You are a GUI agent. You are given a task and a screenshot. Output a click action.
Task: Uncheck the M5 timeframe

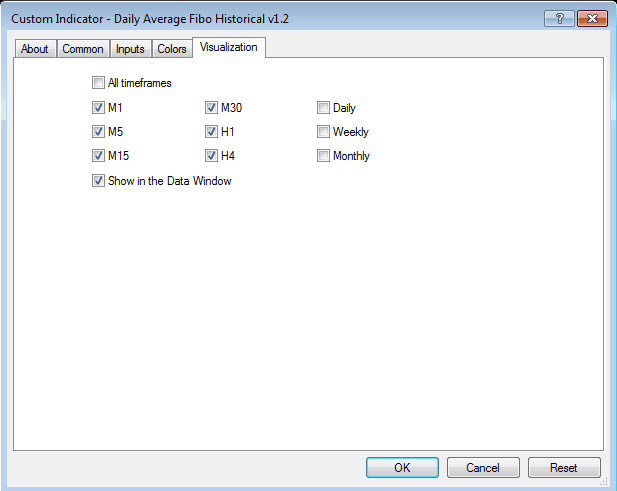click(x=98, y=131)
